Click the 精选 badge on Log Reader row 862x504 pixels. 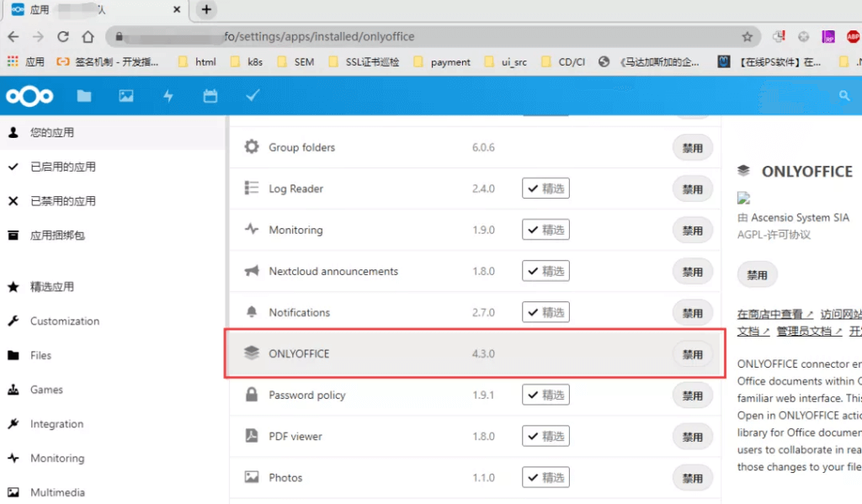[545, 188]
